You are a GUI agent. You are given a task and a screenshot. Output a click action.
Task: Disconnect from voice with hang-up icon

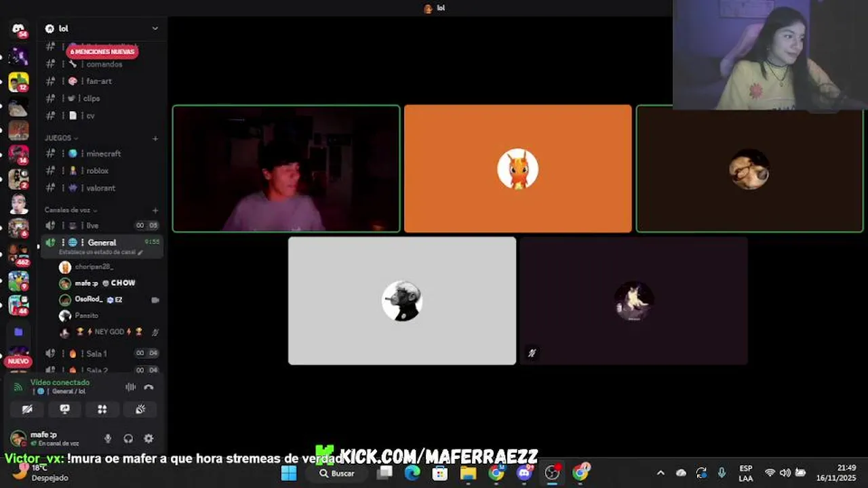pyautogui.click(x=149, y=387)
